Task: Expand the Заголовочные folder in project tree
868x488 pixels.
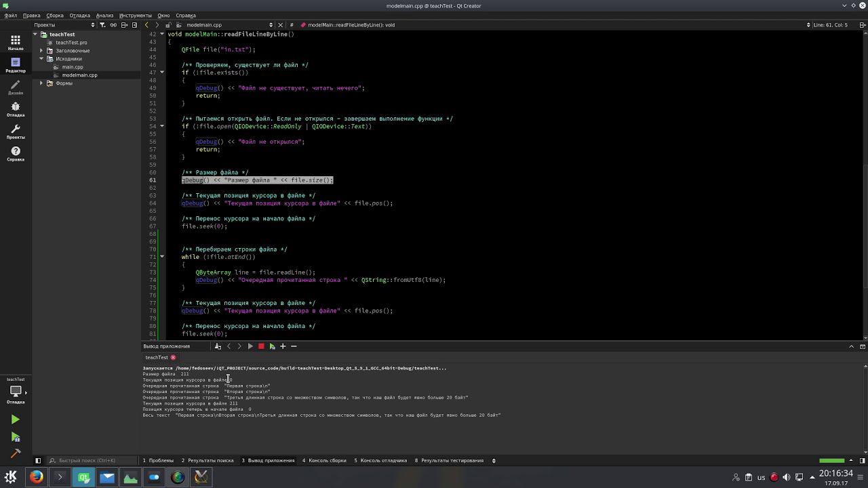Action: 41,51
